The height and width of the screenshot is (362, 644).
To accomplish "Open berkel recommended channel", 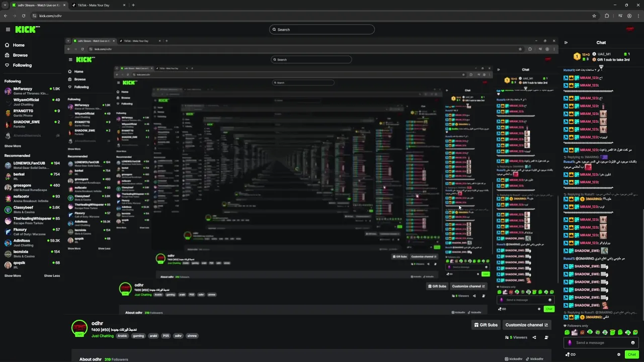I will [x=32, y=176].
